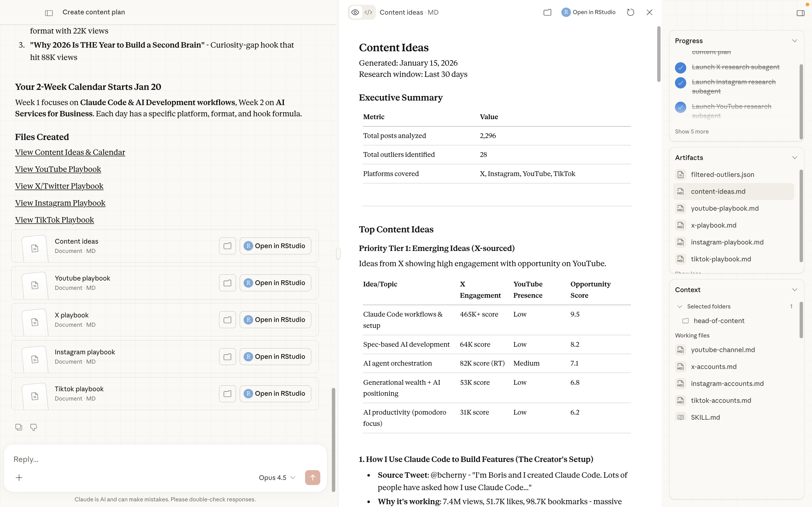The width and height of the screenshot is (812, 507).
Task: Show Content ideas preview in folder
Action: click(547, 12)
